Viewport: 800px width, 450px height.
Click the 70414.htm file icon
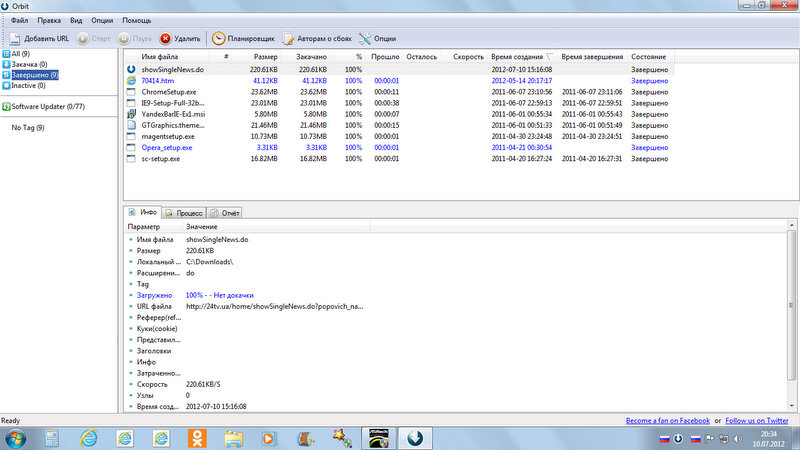(131, 81)
